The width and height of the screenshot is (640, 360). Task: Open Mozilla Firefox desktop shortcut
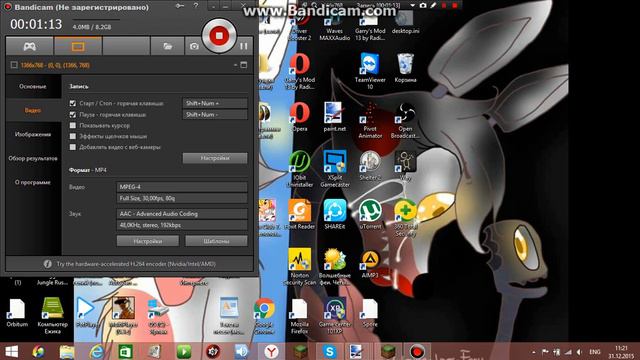tap(299, 316)
